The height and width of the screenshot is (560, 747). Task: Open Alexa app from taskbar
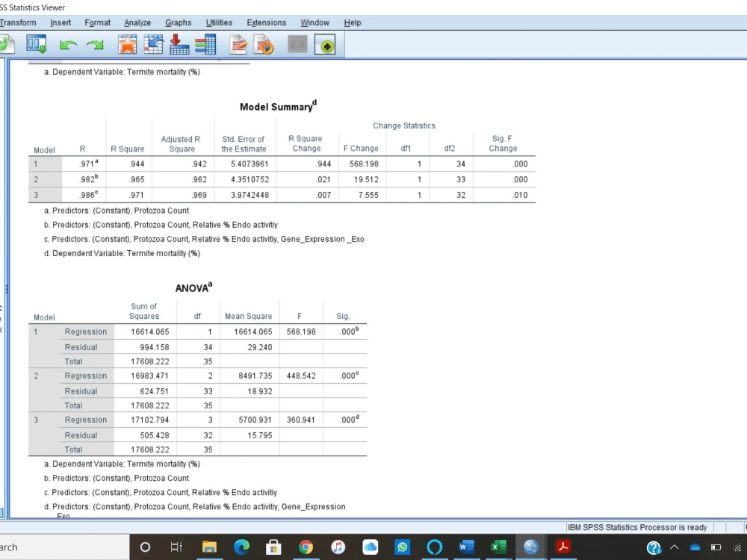click(x=435, y=547)
